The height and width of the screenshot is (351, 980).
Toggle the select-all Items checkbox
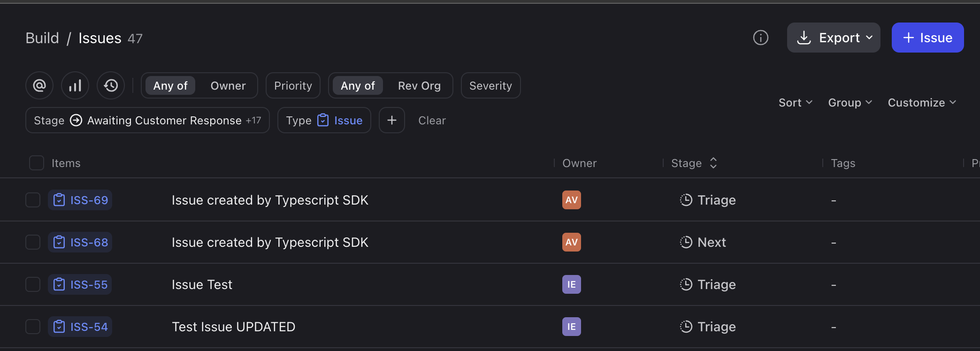click(x=37, y=163)
